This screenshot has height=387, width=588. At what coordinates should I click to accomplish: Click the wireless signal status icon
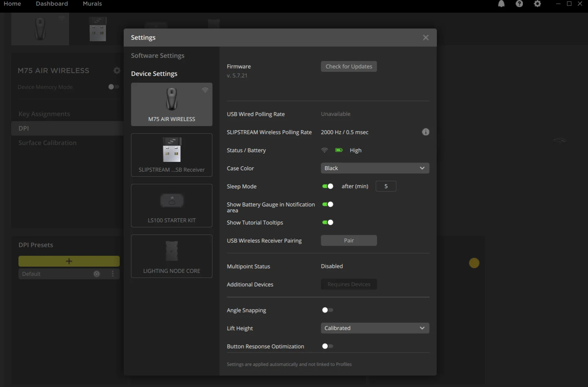point(325,150)
